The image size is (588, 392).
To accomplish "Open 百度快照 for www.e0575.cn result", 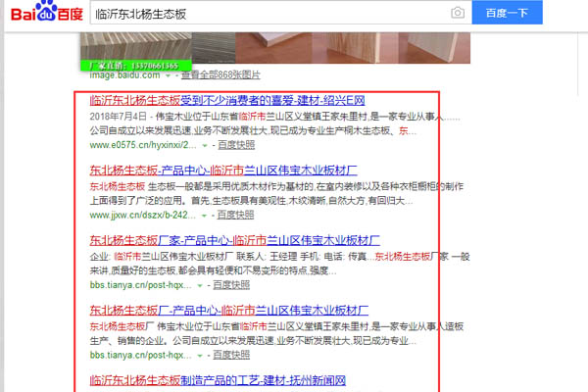I will (236, 145).
